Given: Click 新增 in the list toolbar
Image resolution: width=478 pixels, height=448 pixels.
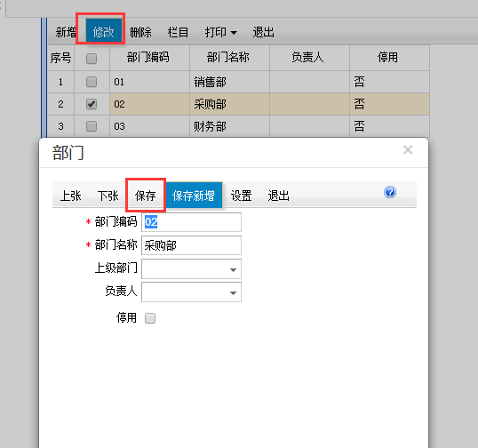Looking at the screenshot, I should tap(66, 32).
